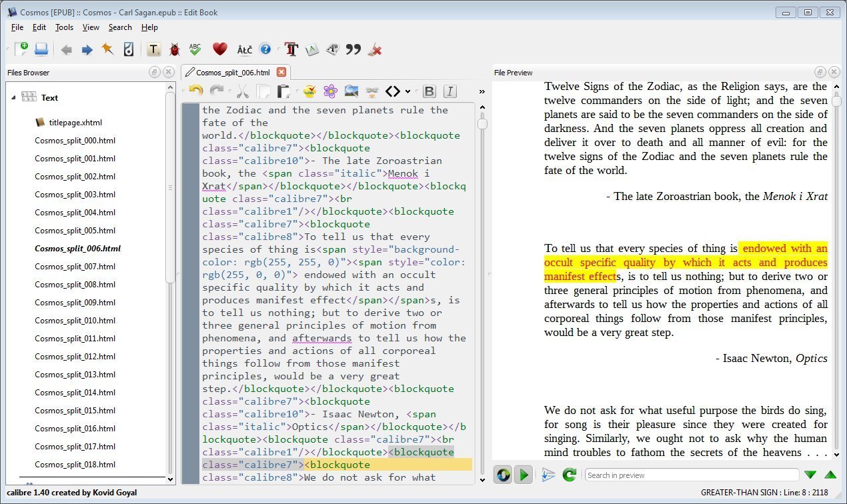Refresh the File Preview

569,475
